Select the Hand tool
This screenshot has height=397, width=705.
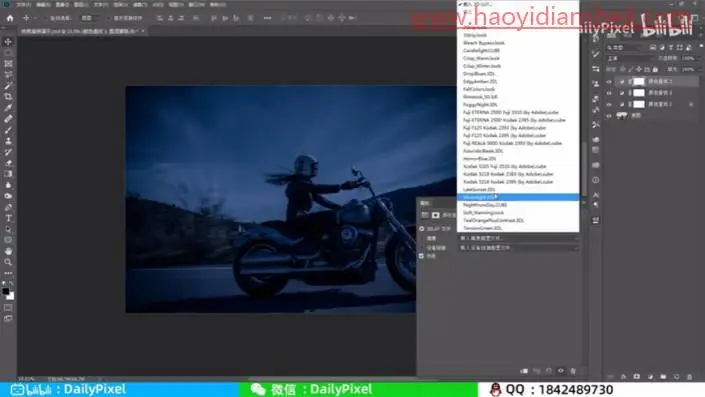[x=8, y=251]
